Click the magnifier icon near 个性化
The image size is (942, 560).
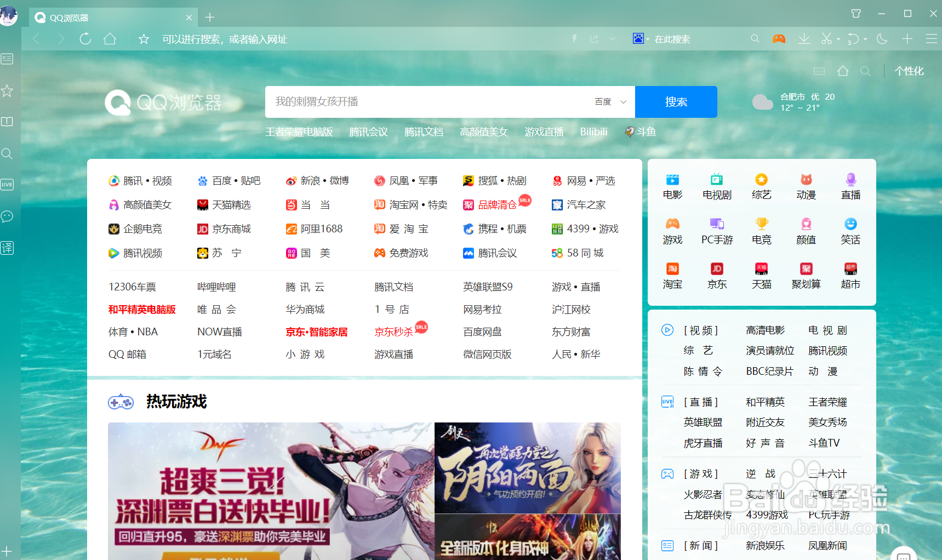click(865, 71)
